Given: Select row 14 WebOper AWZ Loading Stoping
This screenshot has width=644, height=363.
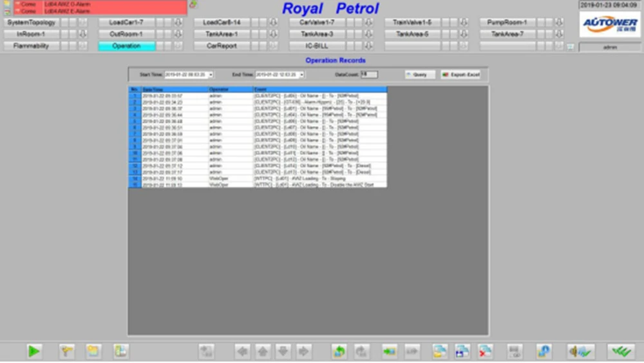Looking at the screenshot, I should pyautogui.click(x=258, y=179).
